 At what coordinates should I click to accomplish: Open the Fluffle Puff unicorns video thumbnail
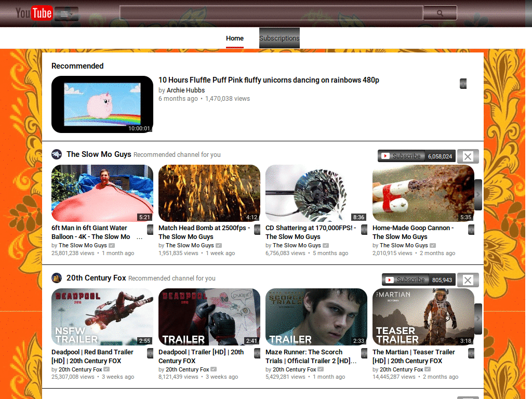tap(102, 104)
